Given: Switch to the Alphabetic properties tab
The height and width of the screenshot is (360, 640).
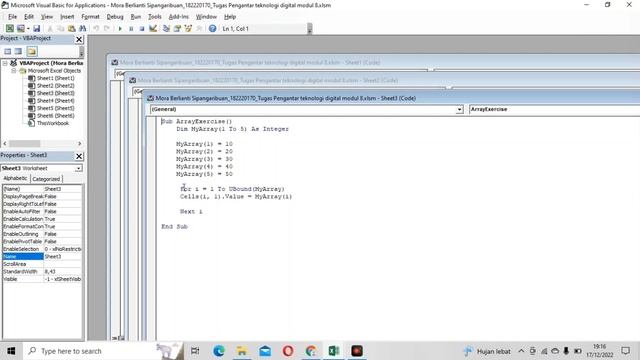Looking at the screenshot, I should [16, 178].
